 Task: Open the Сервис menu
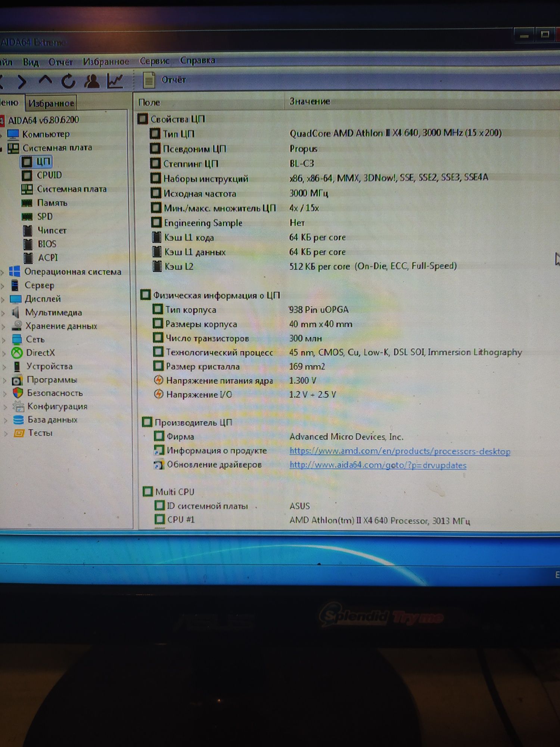pos(154,61)
